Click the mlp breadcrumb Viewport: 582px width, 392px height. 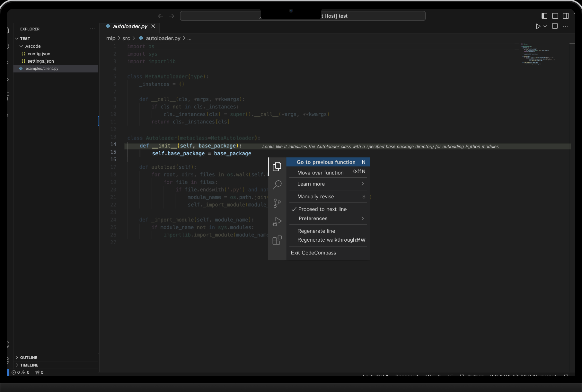click(111, 38)
